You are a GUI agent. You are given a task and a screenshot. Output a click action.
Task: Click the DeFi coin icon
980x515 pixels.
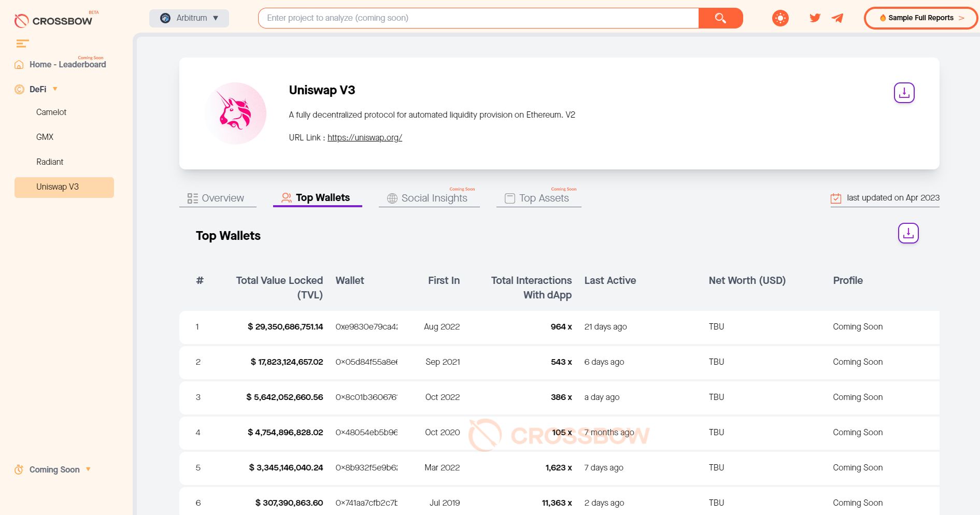click(x=19, y=89)
